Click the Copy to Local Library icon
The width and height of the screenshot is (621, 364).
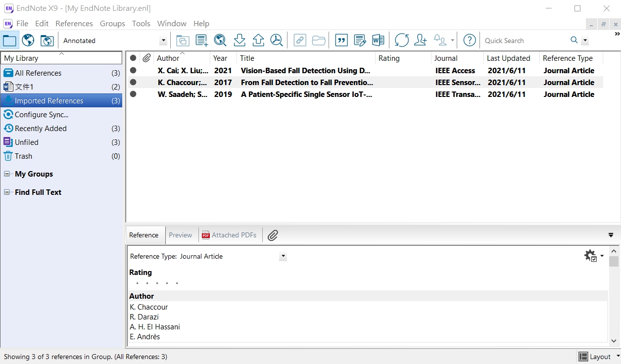coord(183,41)
